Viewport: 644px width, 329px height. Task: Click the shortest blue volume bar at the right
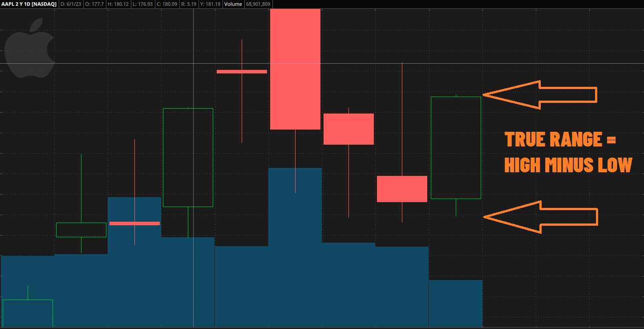tap(455, 303)
